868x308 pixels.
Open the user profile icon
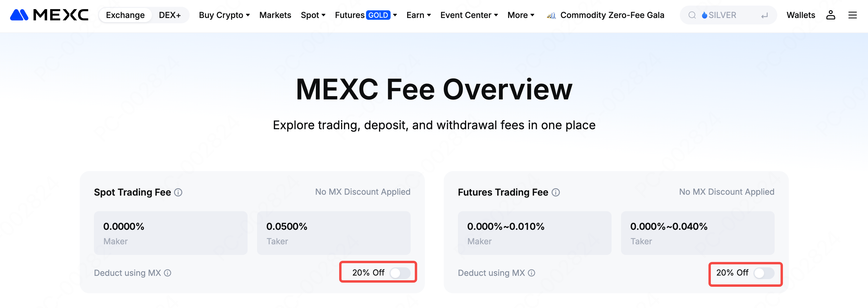click(830, 15)
